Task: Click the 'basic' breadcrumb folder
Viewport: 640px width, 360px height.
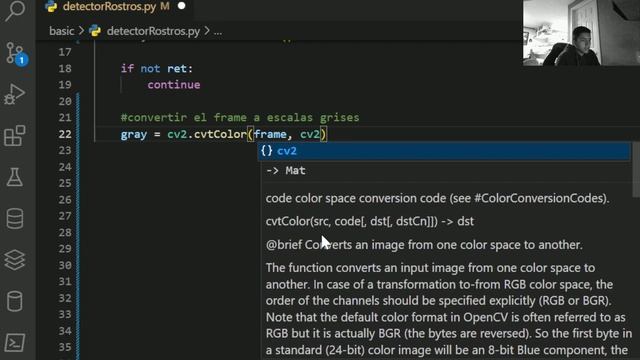Action: pyautogui.click(x=62, y=31)
